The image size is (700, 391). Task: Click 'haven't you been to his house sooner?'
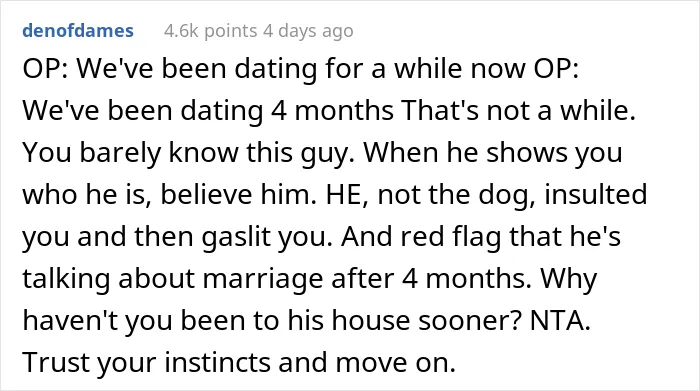point(272,320)
